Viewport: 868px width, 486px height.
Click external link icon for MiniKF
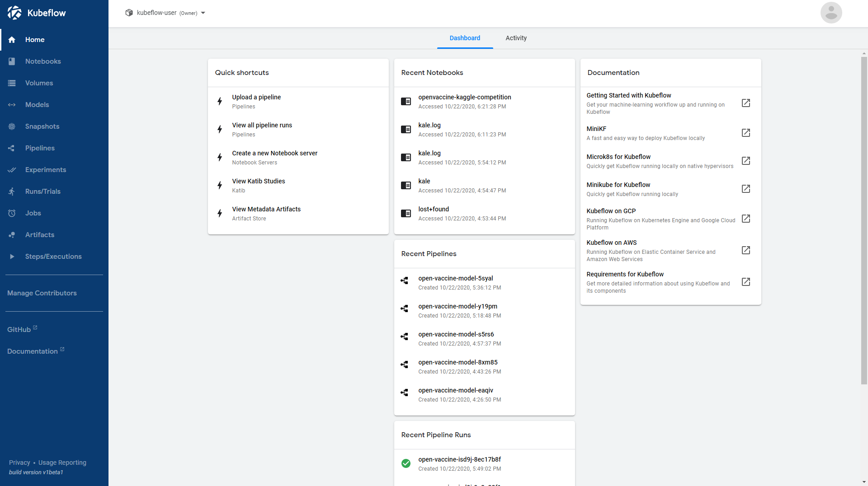[x=746, y=133]
